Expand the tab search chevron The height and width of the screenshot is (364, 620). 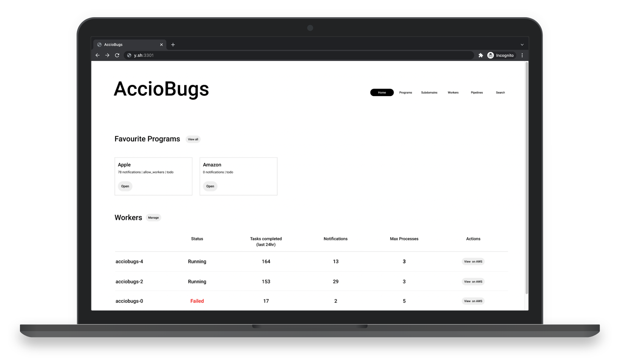[522, 45]
